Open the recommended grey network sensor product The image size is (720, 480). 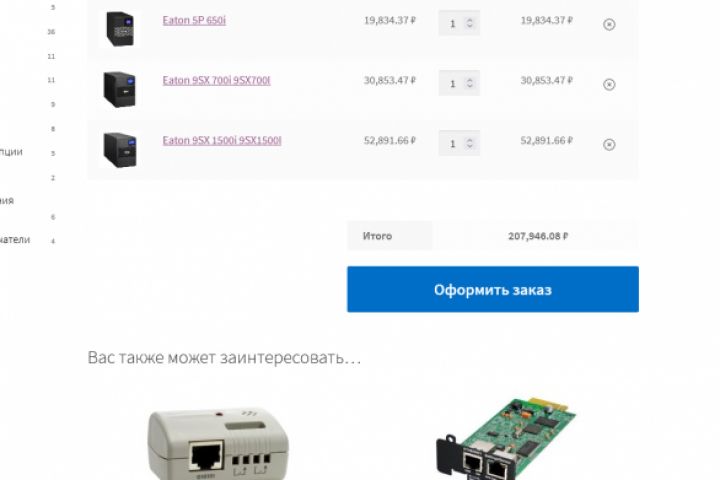pyautogui.click(x=218, y=443)
